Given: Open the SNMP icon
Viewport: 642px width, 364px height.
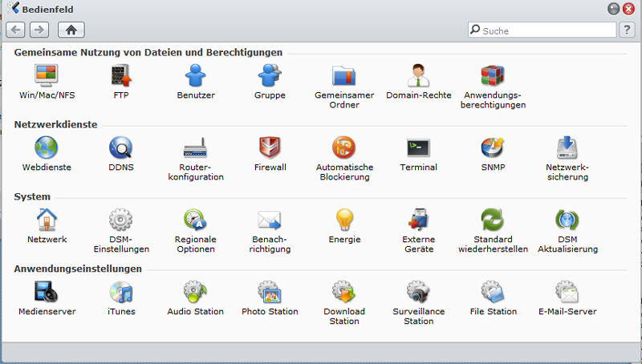Looking at the screenshot, I should pos(493,148).
